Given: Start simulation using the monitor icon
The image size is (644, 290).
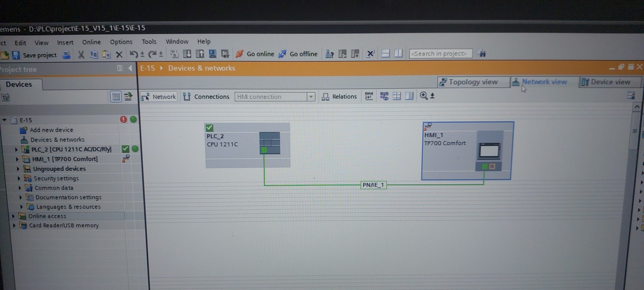Looking at the screenshot, I should pos(213,54).
